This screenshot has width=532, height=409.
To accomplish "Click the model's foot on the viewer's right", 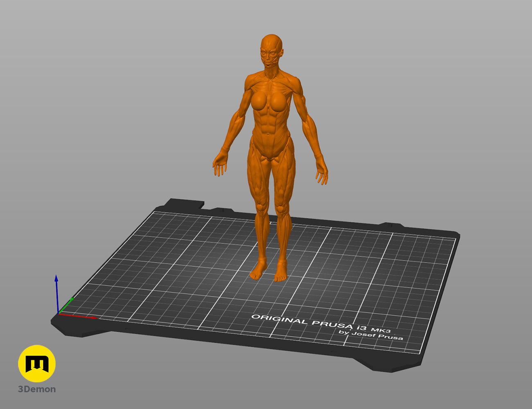I will point(281,272).
